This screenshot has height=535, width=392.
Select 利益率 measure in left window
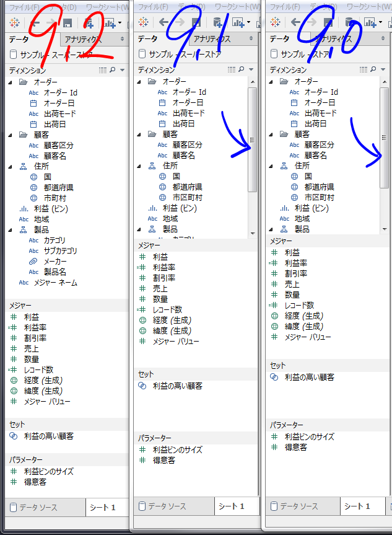35,328
